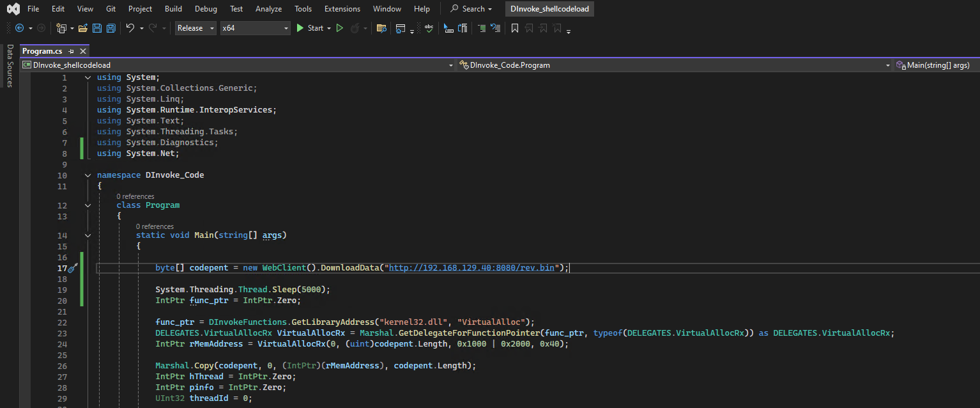Click the browser window toolbar icon

[x=401, y=28]
